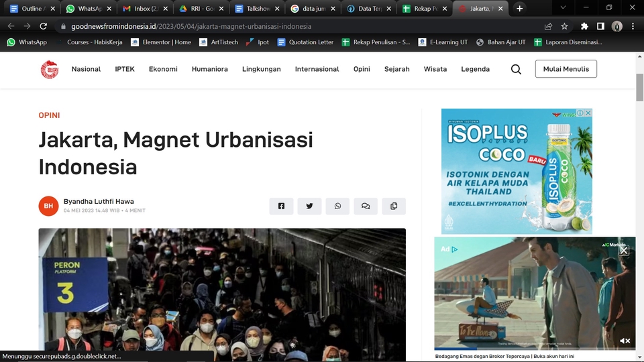Click the BH author avatar
This screenshot has height=362, width=644.
pos(48,206)
